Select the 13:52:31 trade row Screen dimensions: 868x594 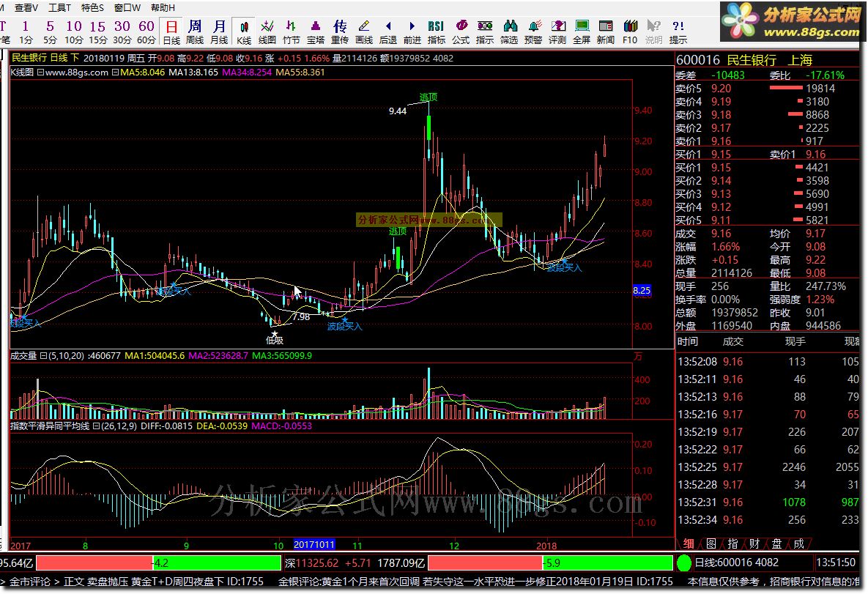coord(768,502)
